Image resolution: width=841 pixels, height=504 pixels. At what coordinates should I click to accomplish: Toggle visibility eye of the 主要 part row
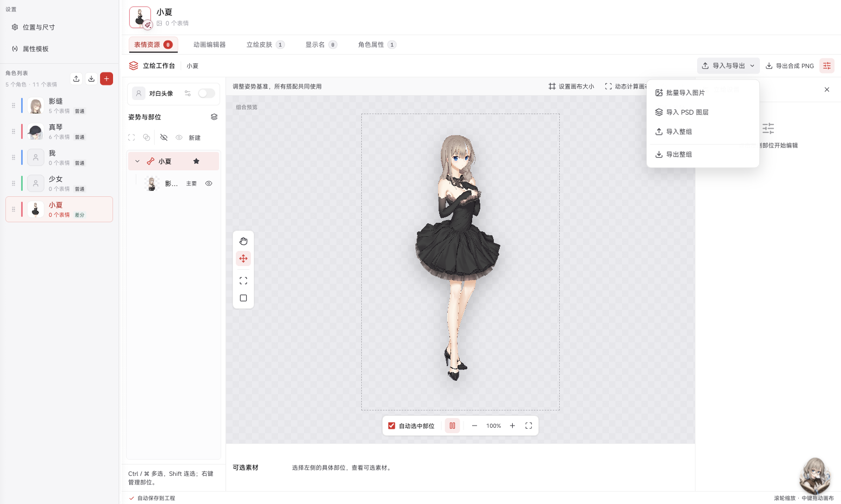[209, 183]
